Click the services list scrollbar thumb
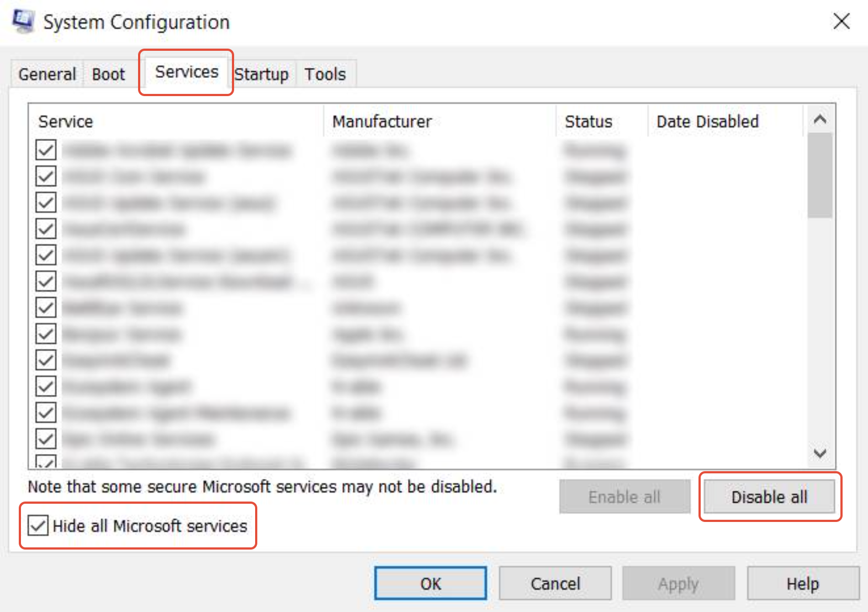The image size is (868, 612). pyautogui.click(x=819, y=176)
